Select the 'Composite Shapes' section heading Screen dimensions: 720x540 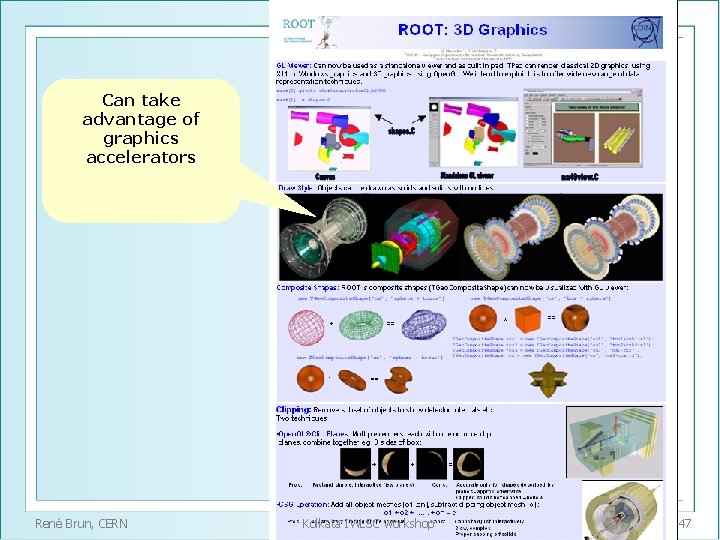(x=307, y=288)
